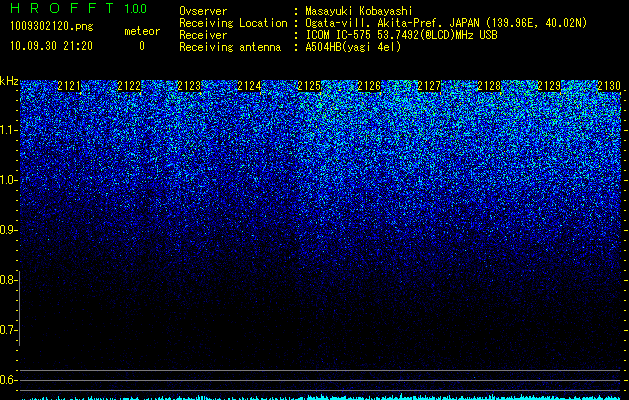Select filename 1009302120.png

[x=52, y=27]
